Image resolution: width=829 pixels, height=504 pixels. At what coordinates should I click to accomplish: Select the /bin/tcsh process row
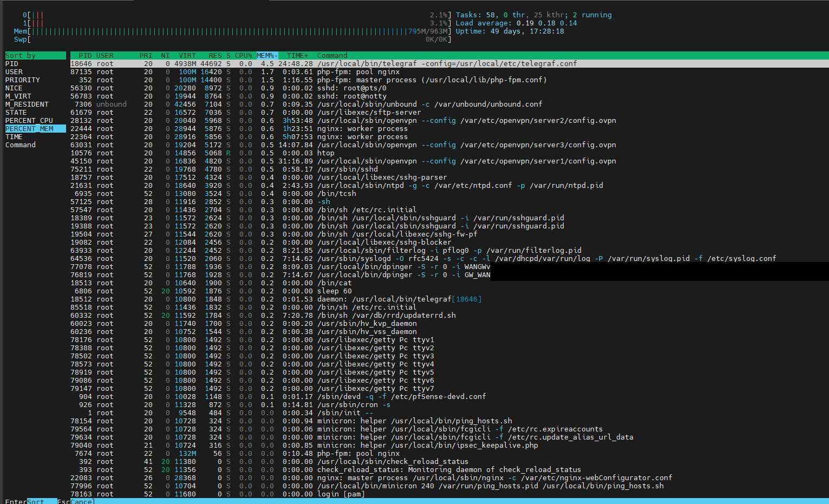point(449,194)
